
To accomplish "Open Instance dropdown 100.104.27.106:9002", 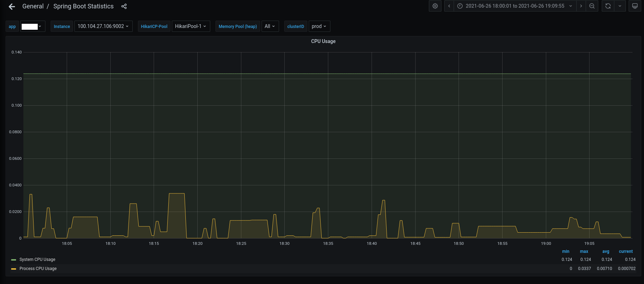I will [103, 26].
